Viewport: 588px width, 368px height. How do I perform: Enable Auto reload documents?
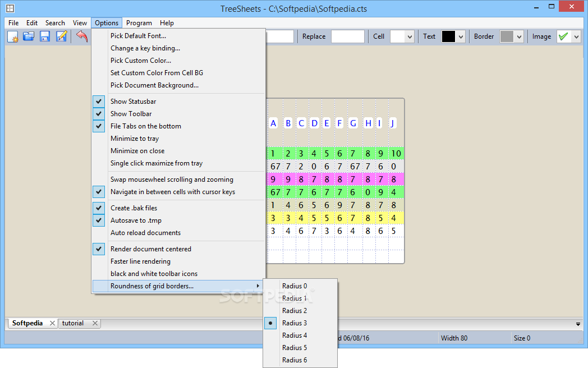[178, 233]
